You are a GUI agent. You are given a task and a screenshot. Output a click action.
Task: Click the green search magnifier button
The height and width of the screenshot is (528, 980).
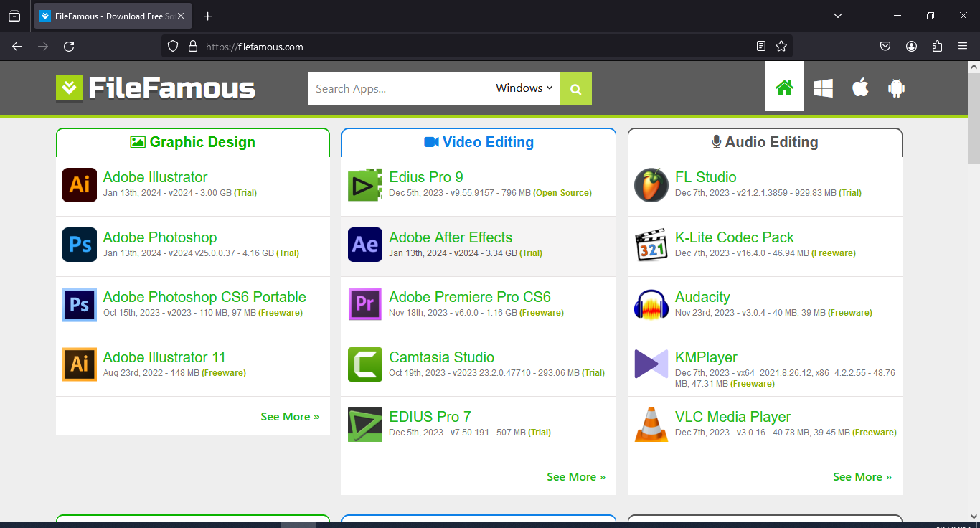[575, 88]
